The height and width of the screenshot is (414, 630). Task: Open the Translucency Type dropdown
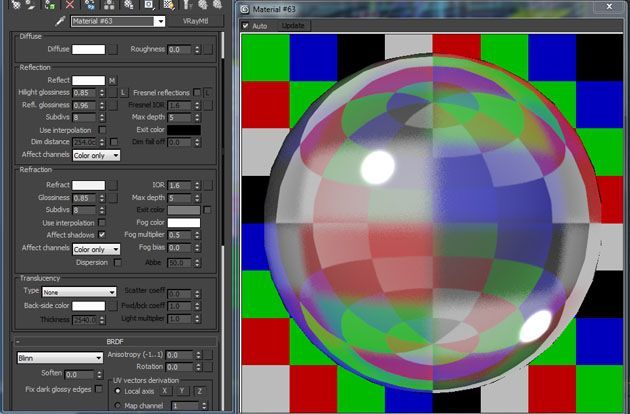[x=79, y=292]
